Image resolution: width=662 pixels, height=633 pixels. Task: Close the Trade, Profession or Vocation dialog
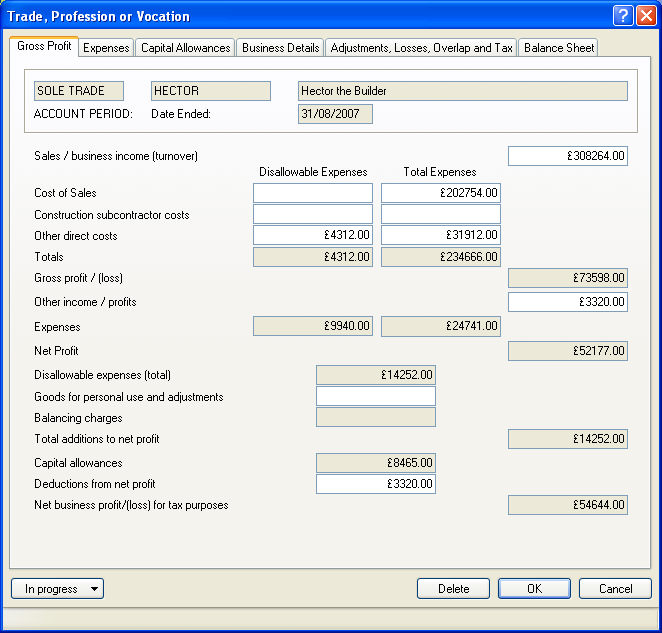pos(645,16)
